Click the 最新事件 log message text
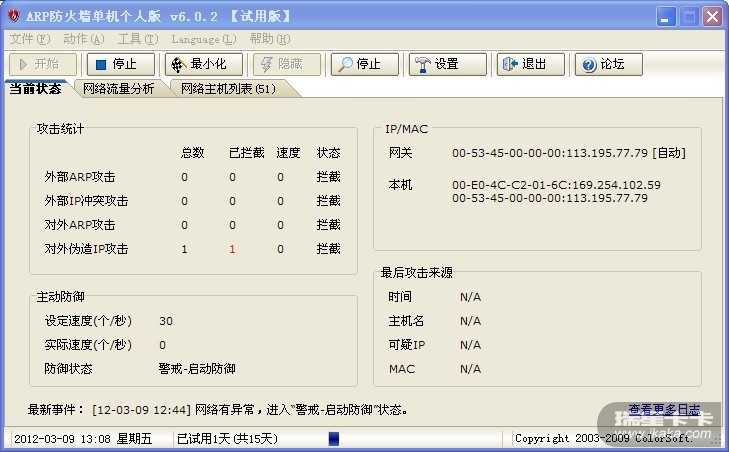The image size is (729, 452). (250, 410)
